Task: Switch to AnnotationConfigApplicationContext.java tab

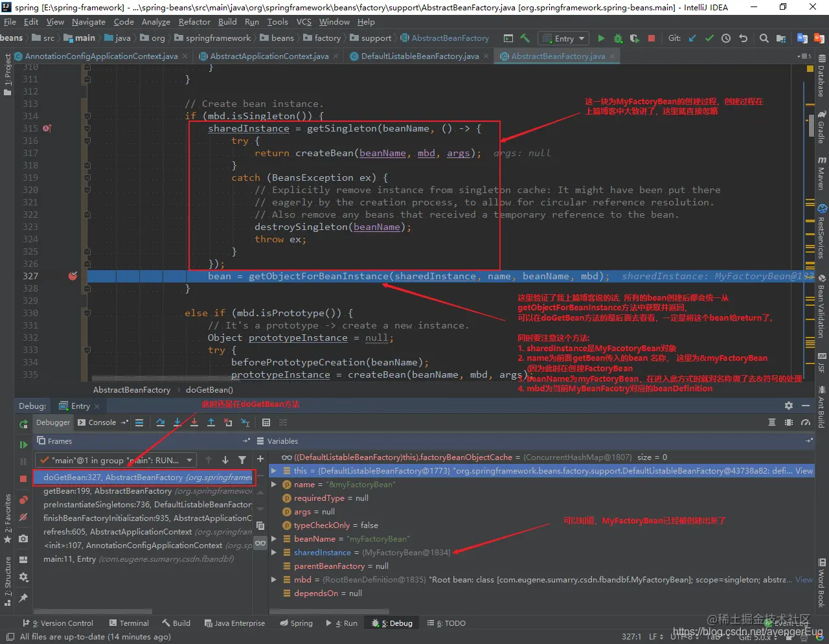Action: click(x=101, y=56)
